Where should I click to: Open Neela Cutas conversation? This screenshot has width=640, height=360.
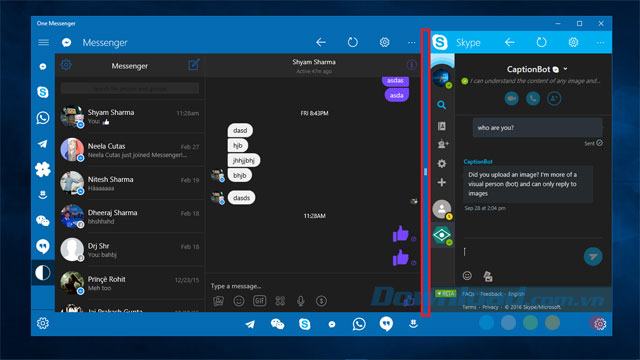(x=130, y=150)
